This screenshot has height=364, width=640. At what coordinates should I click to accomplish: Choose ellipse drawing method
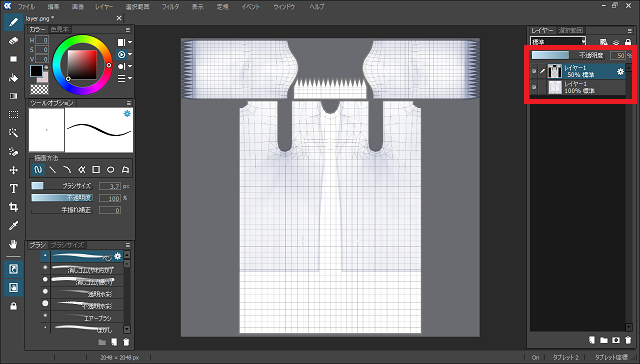click(111, 169)
